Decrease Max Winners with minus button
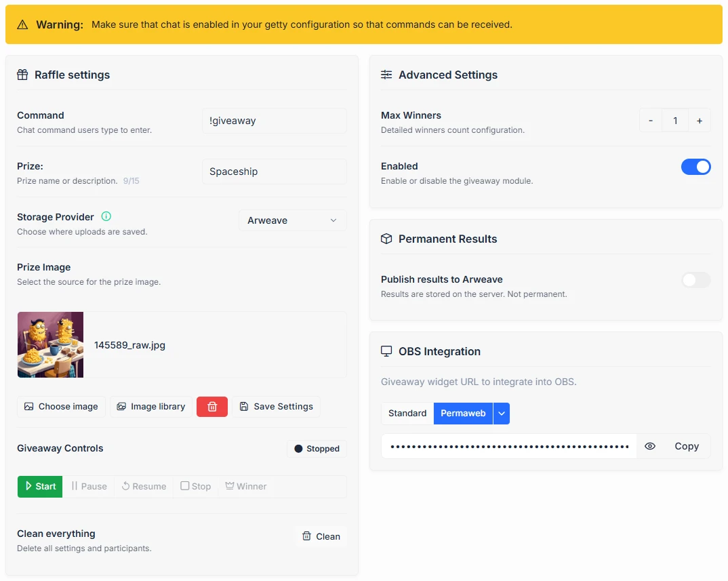The width and height of the screenshot is (728, 581). click(x=651, y=121)
